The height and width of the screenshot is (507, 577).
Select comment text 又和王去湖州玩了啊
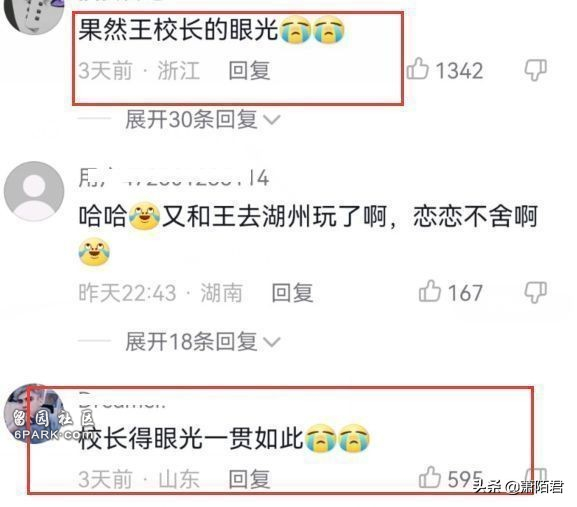point(275,216)
